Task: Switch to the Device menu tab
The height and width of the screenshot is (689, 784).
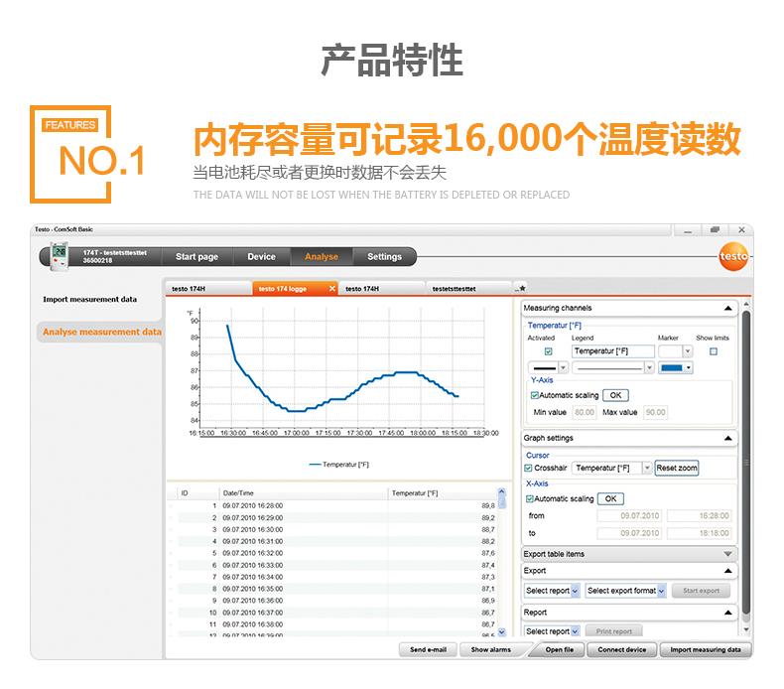Action: click(x=262, y=257)
